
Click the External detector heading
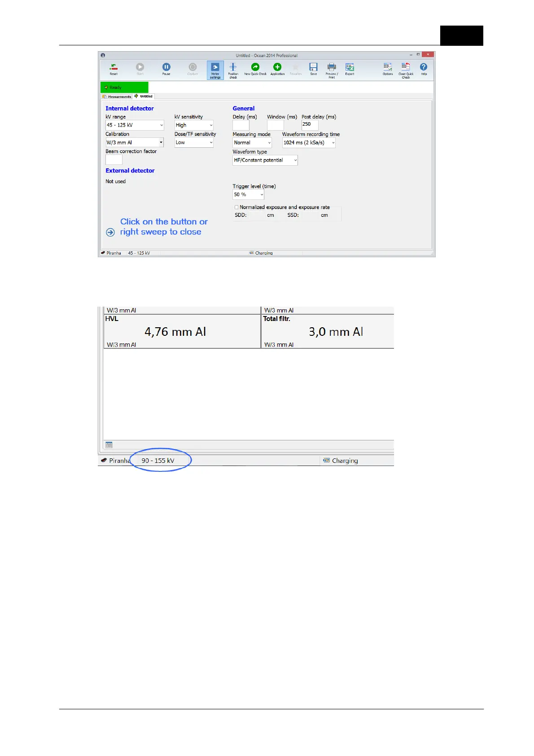(x=130, y=171)
